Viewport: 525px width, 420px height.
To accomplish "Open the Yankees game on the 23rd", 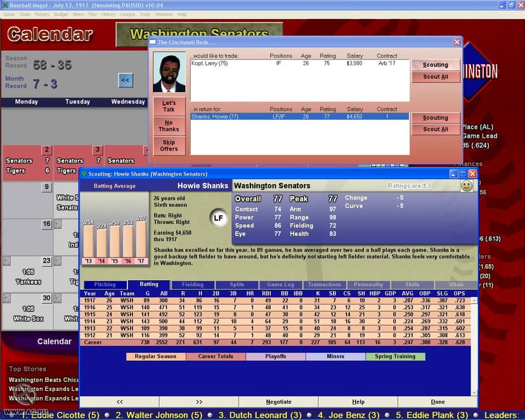I will coord(28,275).
